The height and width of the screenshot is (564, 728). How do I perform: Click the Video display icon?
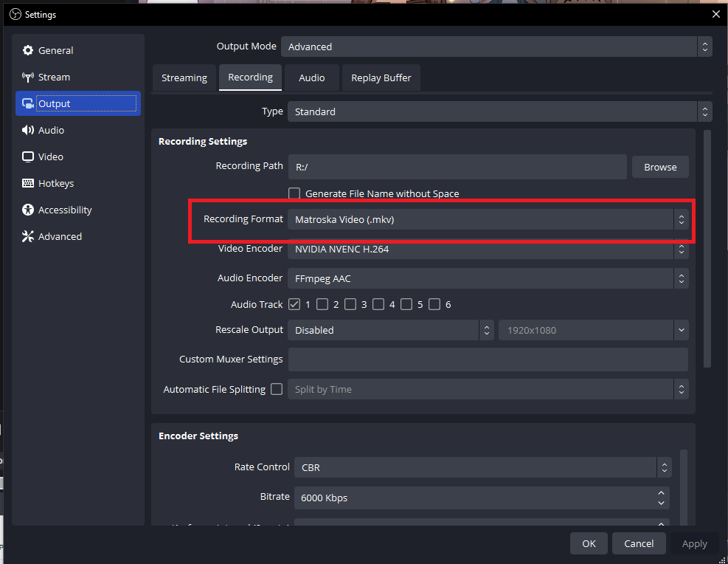tap(28, 157)
